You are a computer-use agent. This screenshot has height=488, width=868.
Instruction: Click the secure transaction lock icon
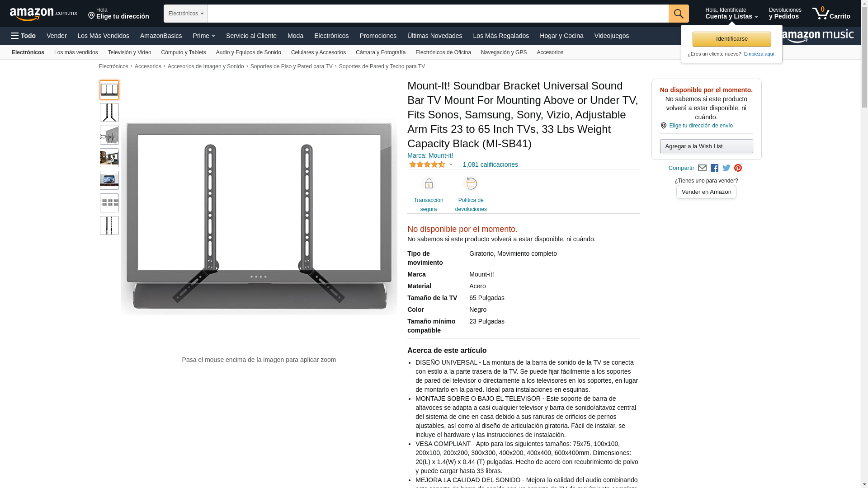click(x=429, y=184)
